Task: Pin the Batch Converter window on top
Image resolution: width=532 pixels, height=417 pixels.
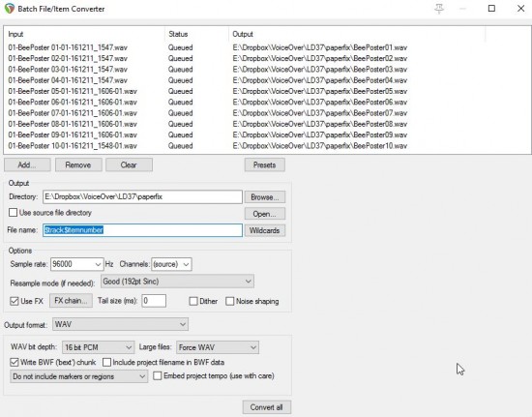Action: click(439, 9)
